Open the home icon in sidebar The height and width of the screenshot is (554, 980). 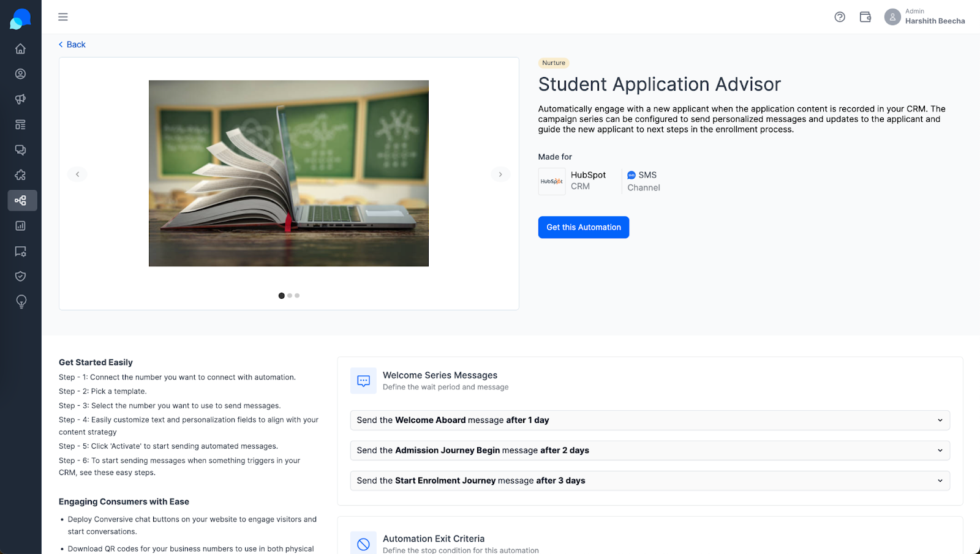click(x=20, y=48)
